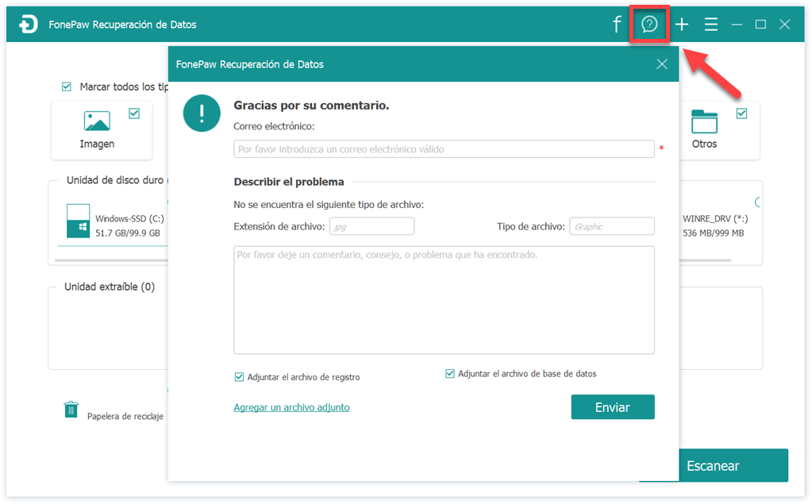Open the feedback question mark icon

pyautogui.click(x=649, y=25)
